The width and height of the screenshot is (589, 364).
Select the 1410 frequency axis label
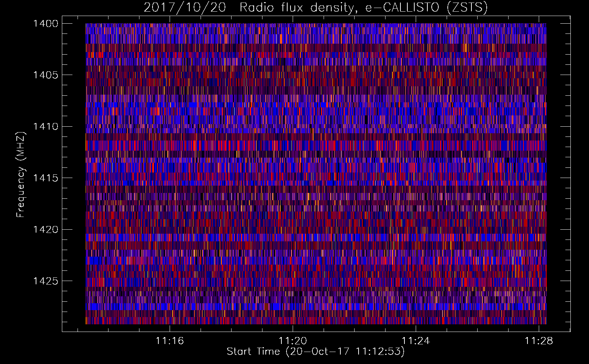[46, 126]
